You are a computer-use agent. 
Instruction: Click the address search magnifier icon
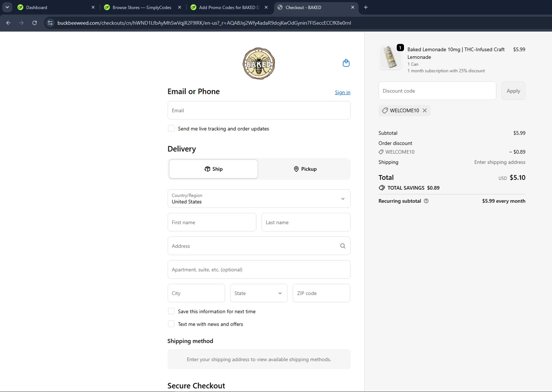pyautogui.click(x=343, y=246)
